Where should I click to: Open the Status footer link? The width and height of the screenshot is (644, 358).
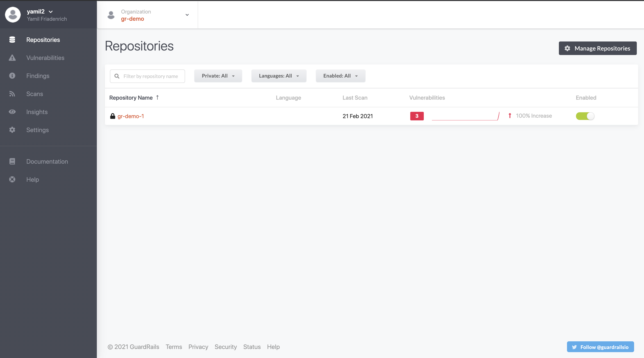coord(252,347)
